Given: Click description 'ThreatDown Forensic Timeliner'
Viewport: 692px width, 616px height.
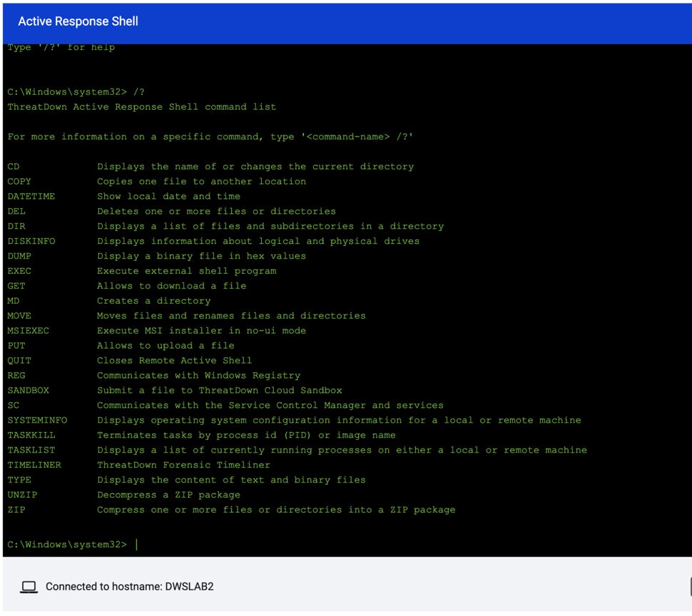Looking at the screenshot, I should point(183,465).
